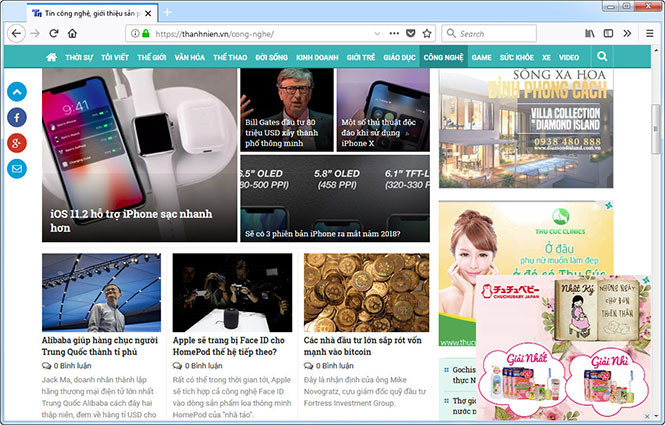Screen dimensions: 665x425
Task: Open the bitcoin coins article thumbnail
Action: 366,292
